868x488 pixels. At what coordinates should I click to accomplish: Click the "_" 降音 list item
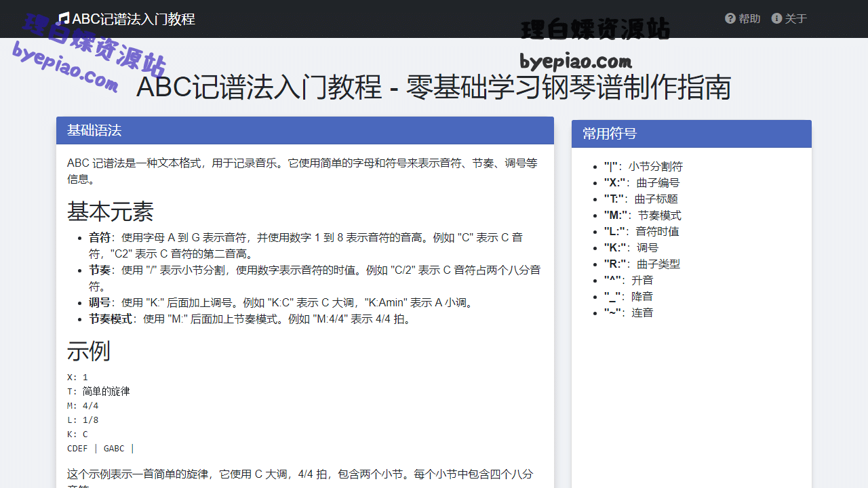coord(629,296)
